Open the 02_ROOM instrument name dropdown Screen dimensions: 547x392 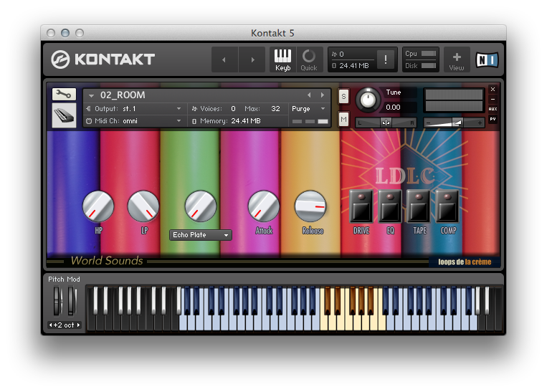click(x=91, y=95)
